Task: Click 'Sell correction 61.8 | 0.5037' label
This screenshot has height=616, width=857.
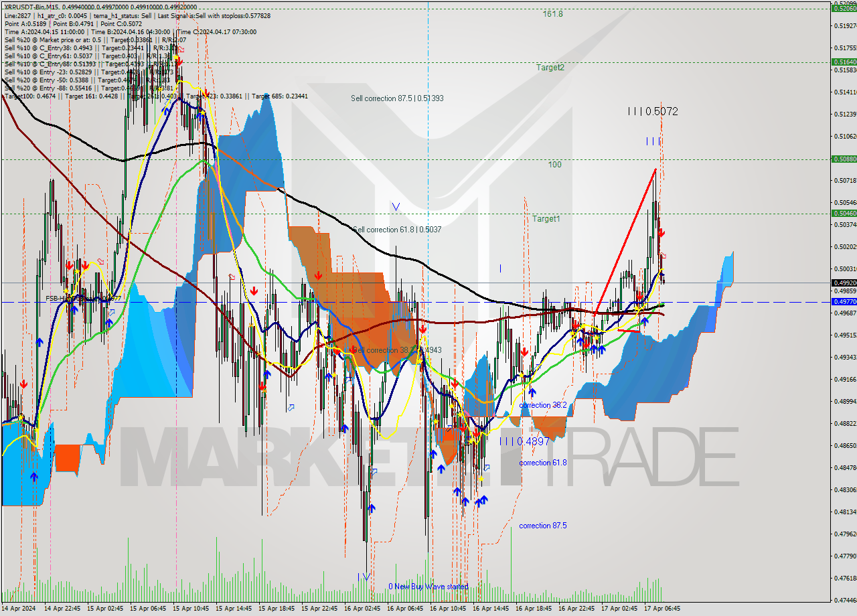Action: pos(397,230)
